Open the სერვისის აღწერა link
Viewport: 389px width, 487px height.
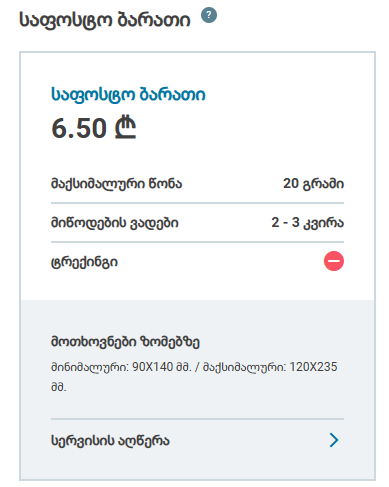coord(110,440)
